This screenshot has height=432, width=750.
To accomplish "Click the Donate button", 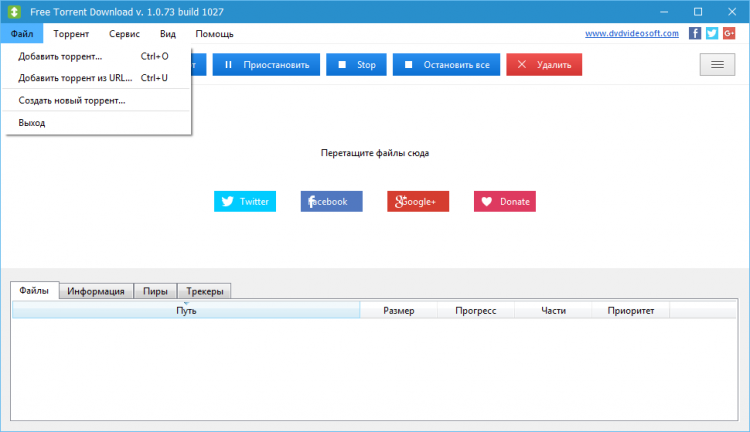I will pos(505,201).
